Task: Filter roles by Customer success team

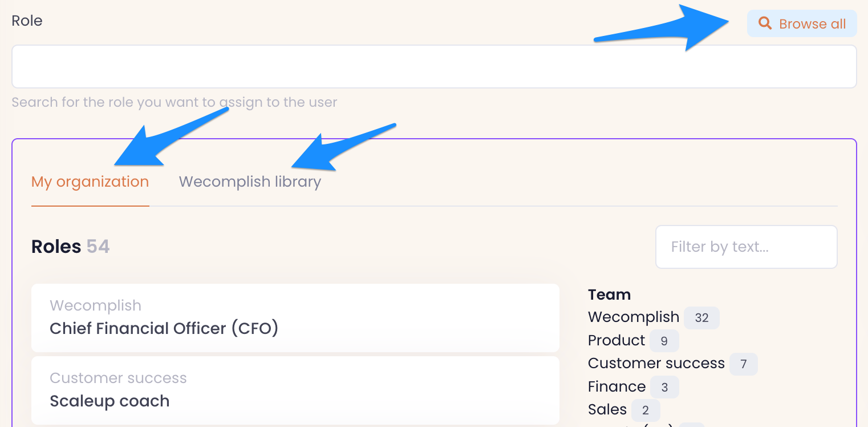Action: [x=656, y=363]
